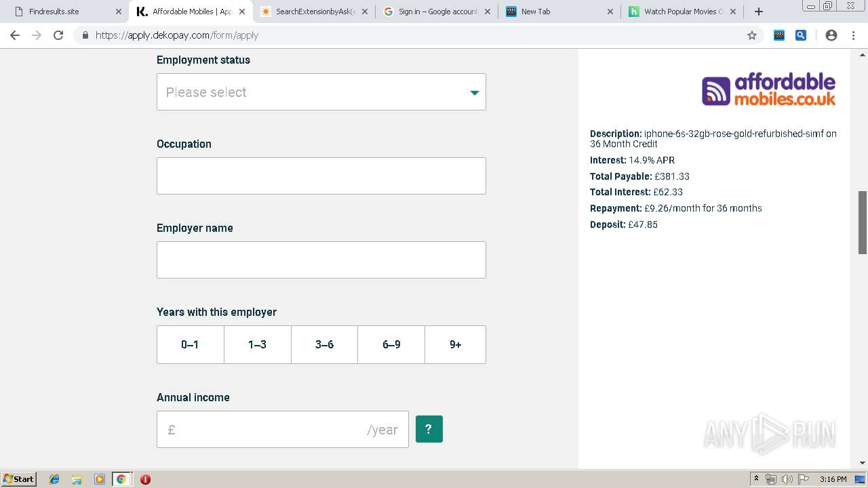Open the media player taskbar icon
The height and width of the screenshot is (488, 868).
(x=99, y=479)
